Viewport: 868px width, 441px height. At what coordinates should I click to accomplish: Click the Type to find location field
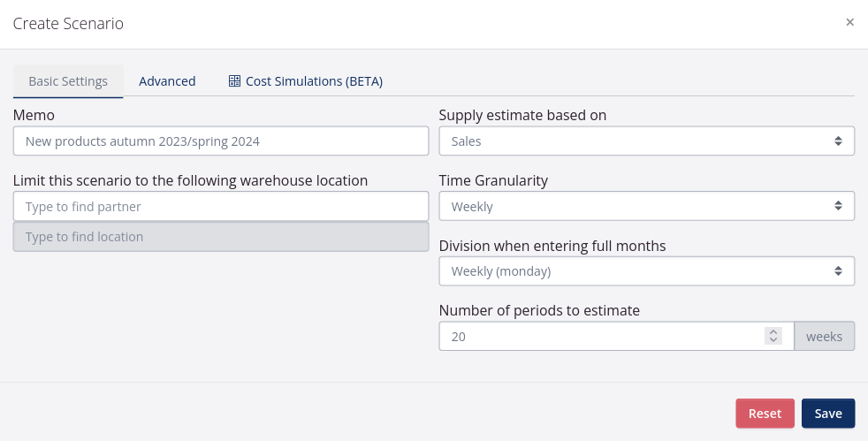pos(221,237)
